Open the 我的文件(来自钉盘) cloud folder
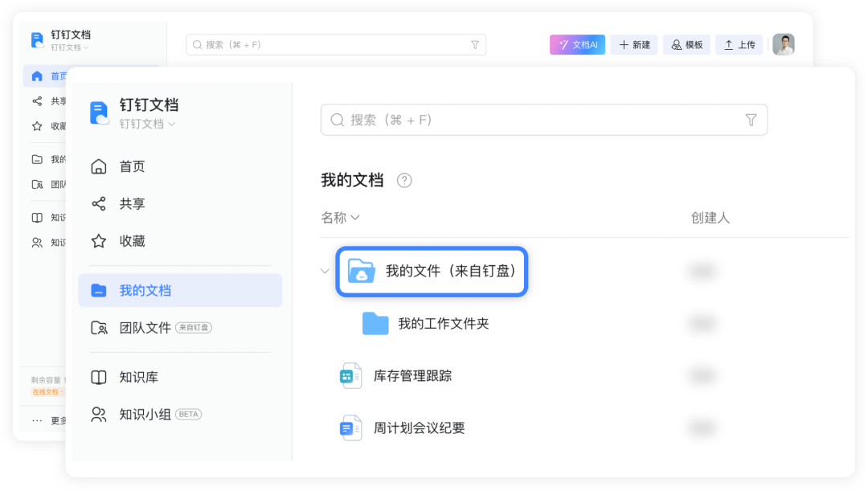This screenshot has height=491, width=868. coord(432,272)
